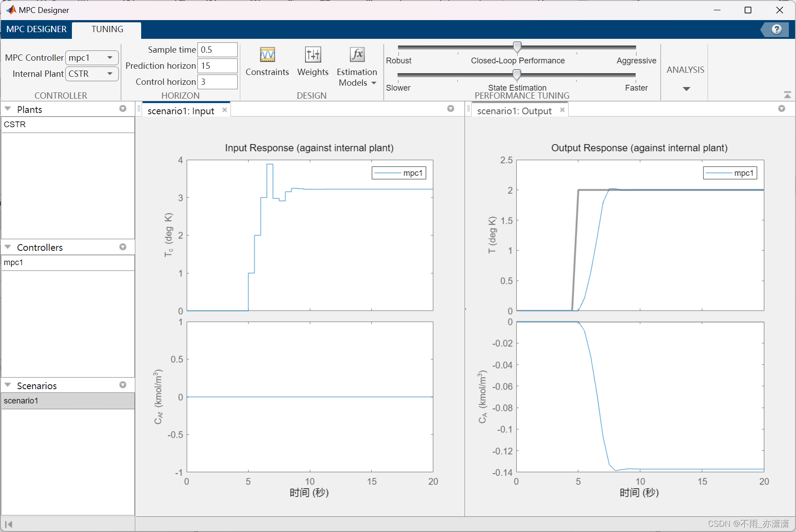Collapse the toolstrip using the top-right arrow

[787, 95]
